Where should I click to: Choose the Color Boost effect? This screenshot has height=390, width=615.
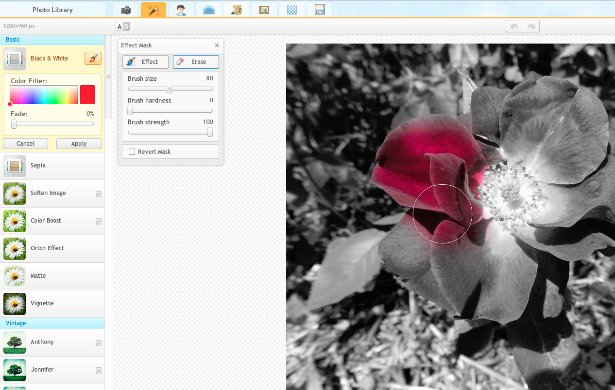point(52,221)
